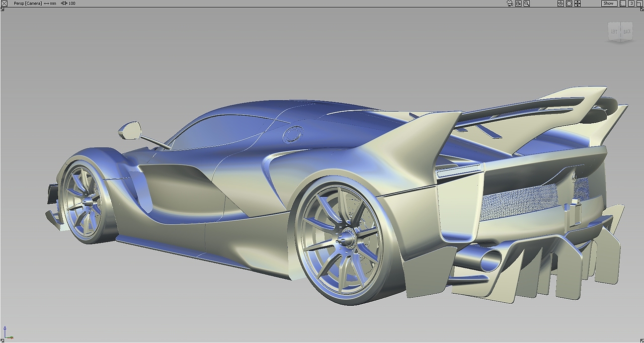The width and height of the screenshot is (644, 343).
Task: Click the shading mode icon
Action: [x=560, y=3]
